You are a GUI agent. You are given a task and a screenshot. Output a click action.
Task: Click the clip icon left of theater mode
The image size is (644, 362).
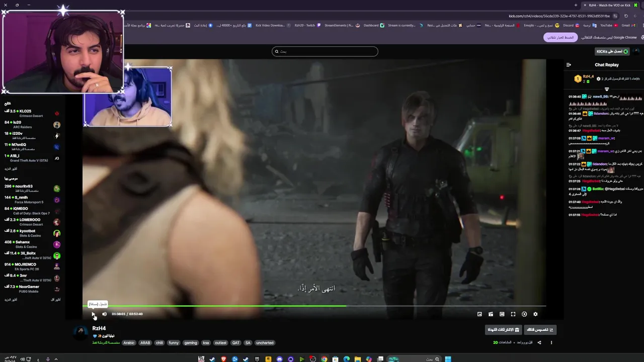[x=491, y=314]
